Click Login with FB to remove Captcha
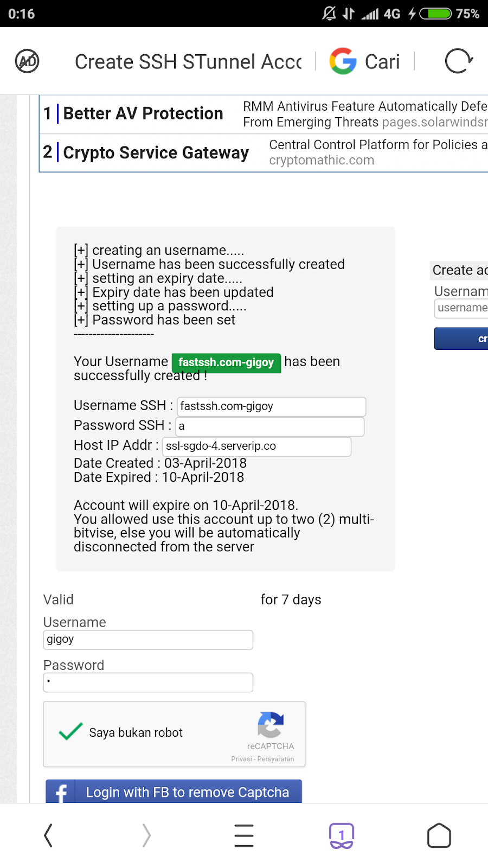Screen dimensions: 488x868 click(187, 792)
